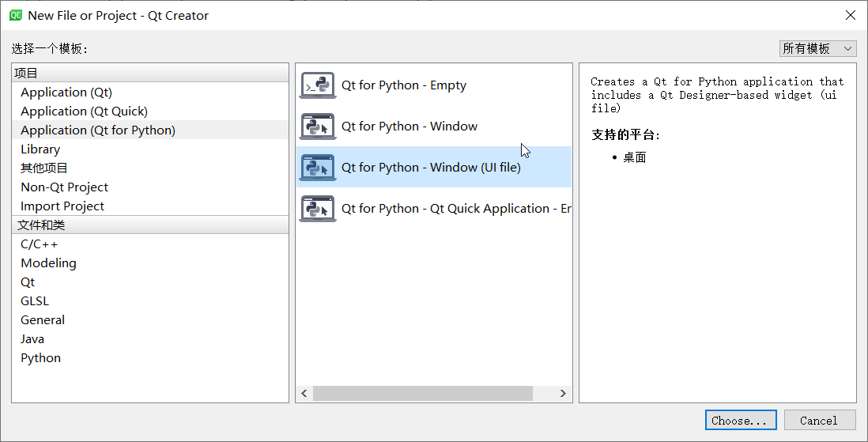Click the Qt Creator logo in title bar
The image size is (868, 442).
click(x=16, y=16)
